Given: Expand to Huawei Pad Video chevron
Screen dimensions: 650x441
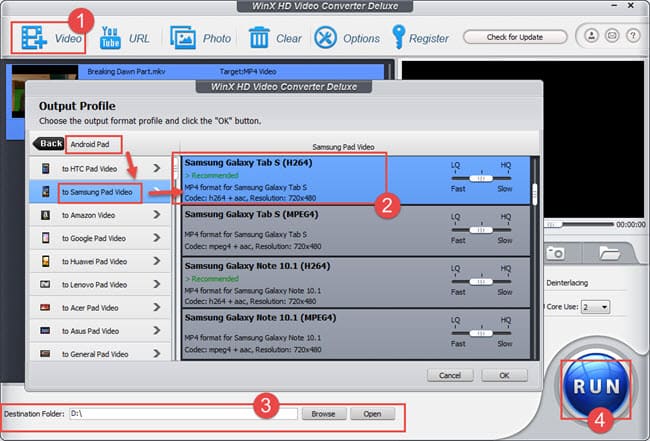Looking at the screenshot, I should click(x=157, y=261).
